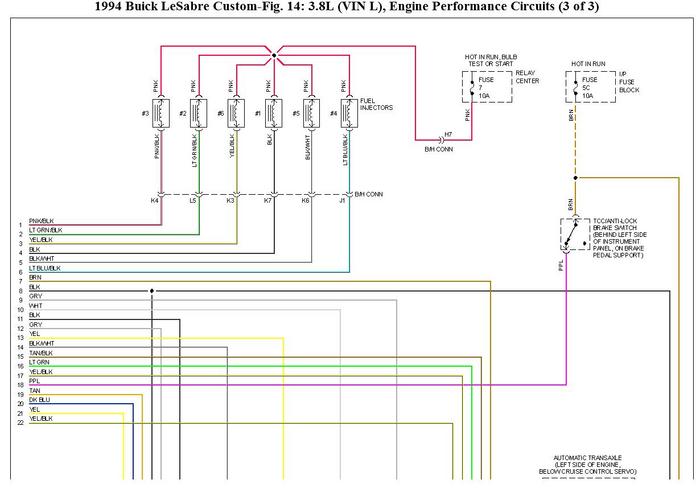Viewport: 700px width, 488px height.
Task: Click the "GRY" label on row 12
Action: 35,325
